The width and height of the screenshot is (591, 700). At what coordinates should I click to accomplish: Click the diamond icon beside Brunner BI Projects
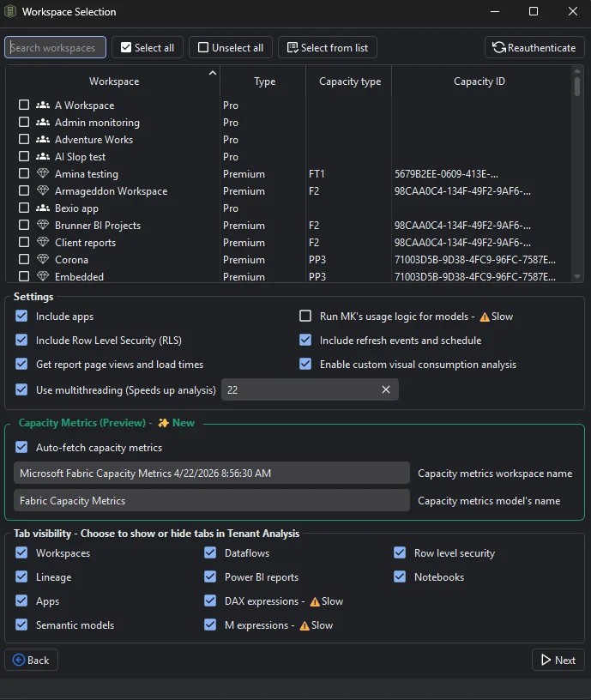pos(42,226)
